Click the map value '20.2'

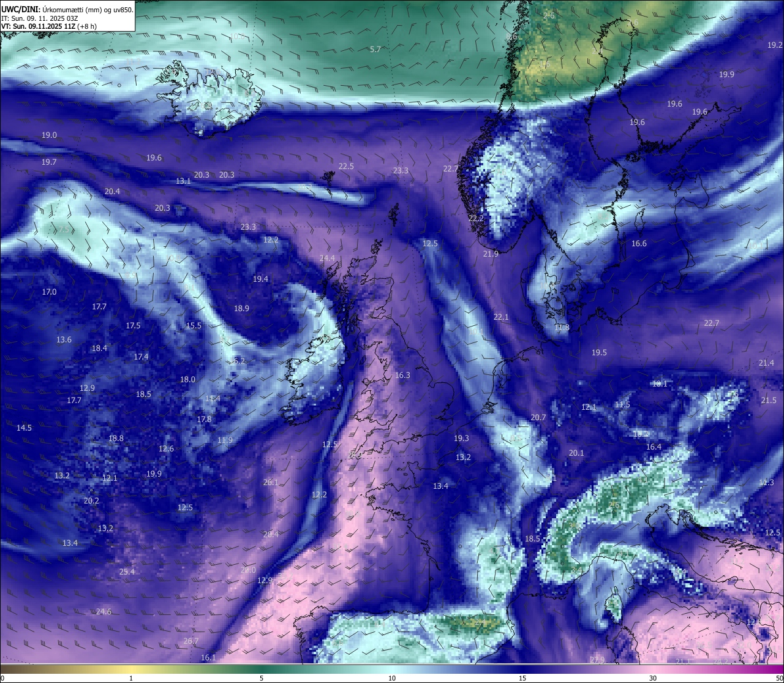click(x=91, y=500)
